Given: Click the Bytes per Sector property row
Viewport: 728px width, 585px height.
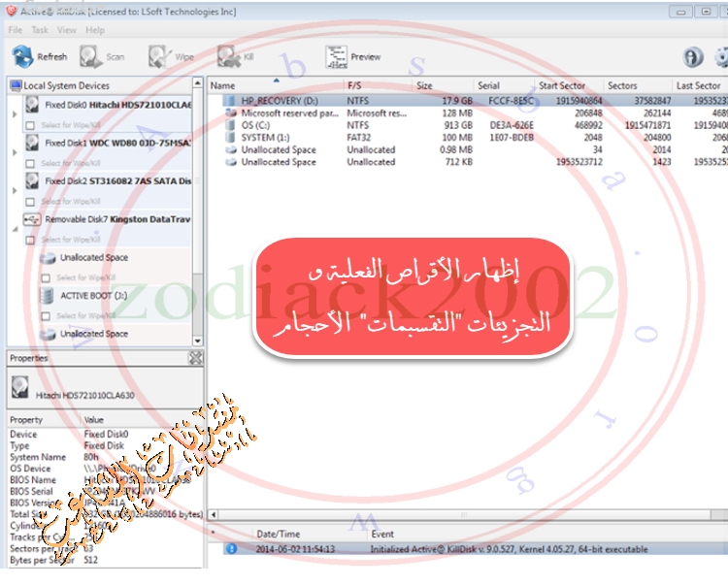Looking at the screenshot, I should point(106,560).
